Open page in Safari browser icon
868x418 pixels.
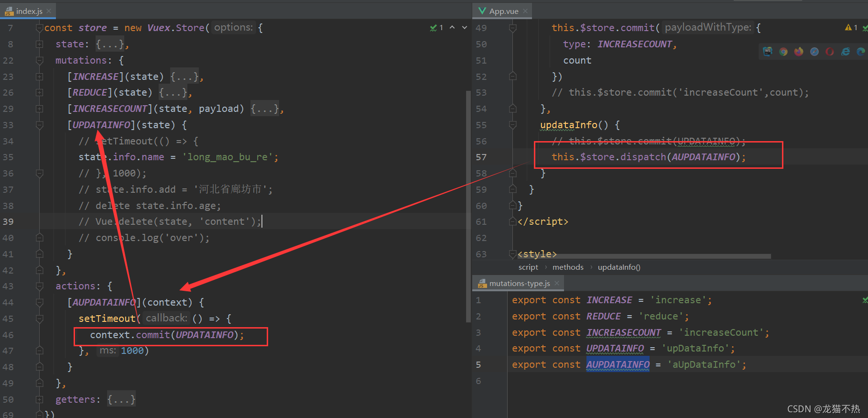[814, 52]
